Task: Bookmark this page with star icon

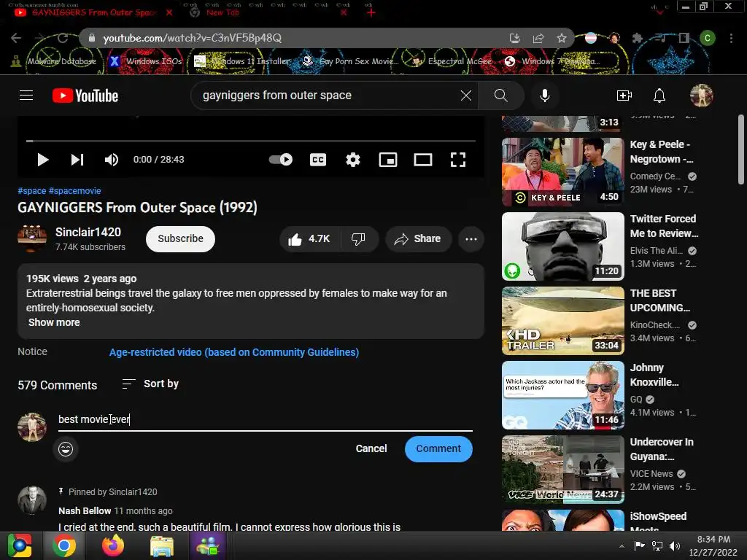Action: [562, 38]
